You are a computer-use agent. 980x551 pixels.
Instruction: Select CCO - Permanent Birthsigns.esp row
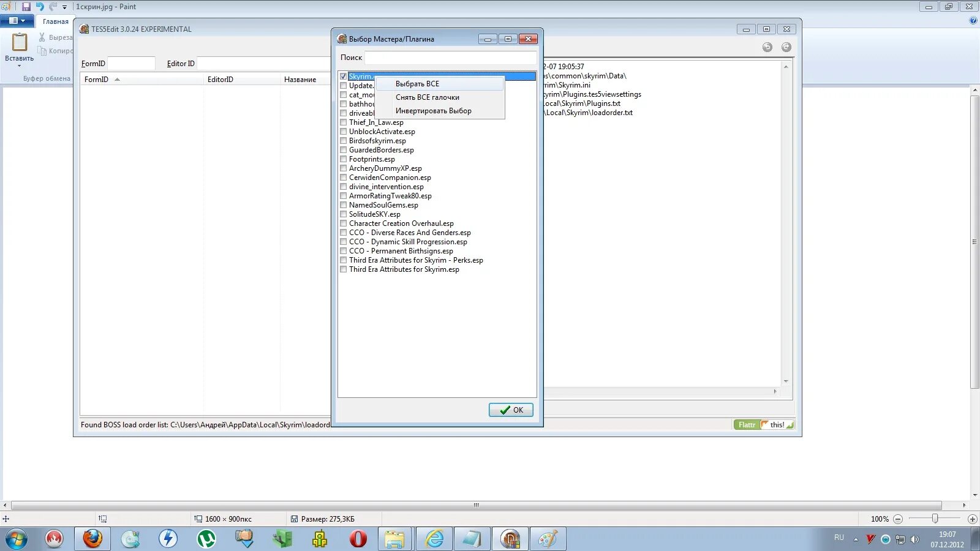click(401, 251)
